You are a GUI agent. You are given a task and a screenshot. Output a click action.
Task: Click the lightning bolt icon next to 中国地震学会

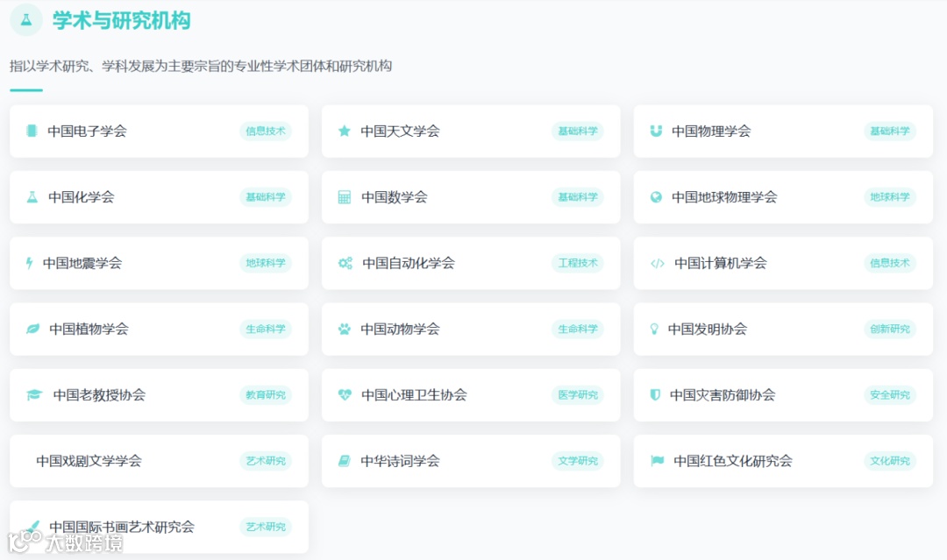pyautogui.click(x=29, y=263)
